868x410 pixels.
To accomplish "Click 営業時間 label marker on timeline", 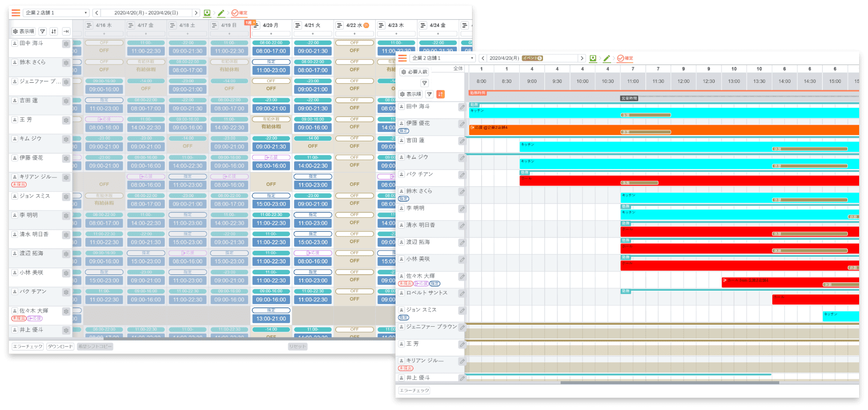I will click(629, 99).
